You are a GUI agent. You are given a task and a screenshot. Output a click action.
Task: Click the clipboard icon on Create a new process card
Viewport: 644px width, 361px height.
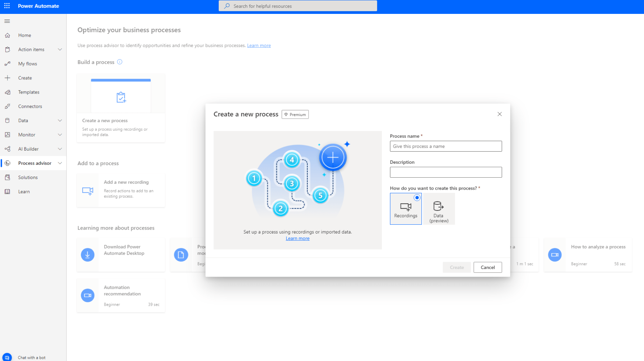click(121, 97)
